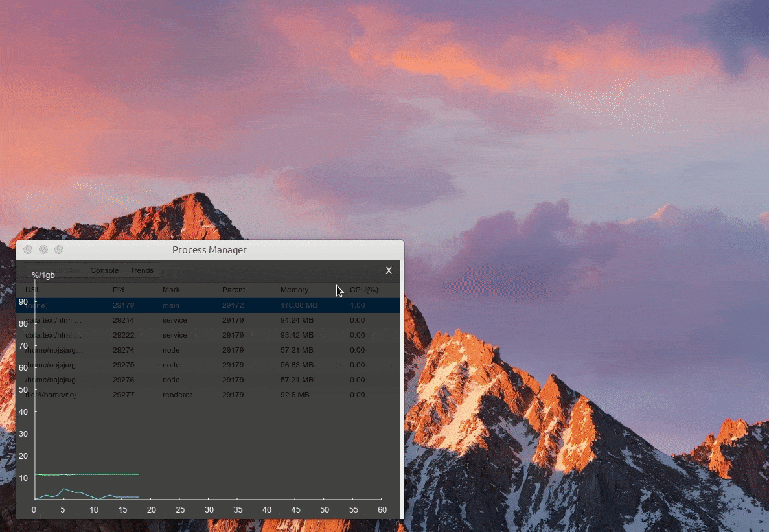Screen dimensions: 769x532
Task: Sort processes by the Memory column
Action: tap(294, 290)
